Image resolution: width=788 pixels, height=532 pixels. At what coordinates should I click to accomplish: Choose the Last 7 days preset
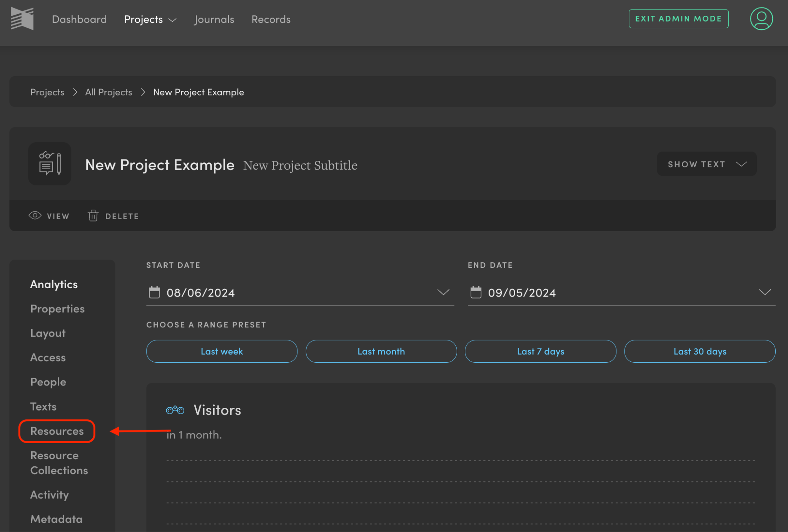click(x=540, y=351)
